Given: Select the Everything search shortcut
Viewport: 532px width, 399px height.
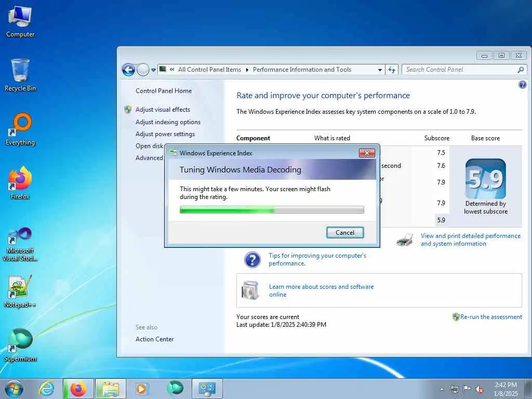Looking at the screenshot, I should click(x=20, y=129).
